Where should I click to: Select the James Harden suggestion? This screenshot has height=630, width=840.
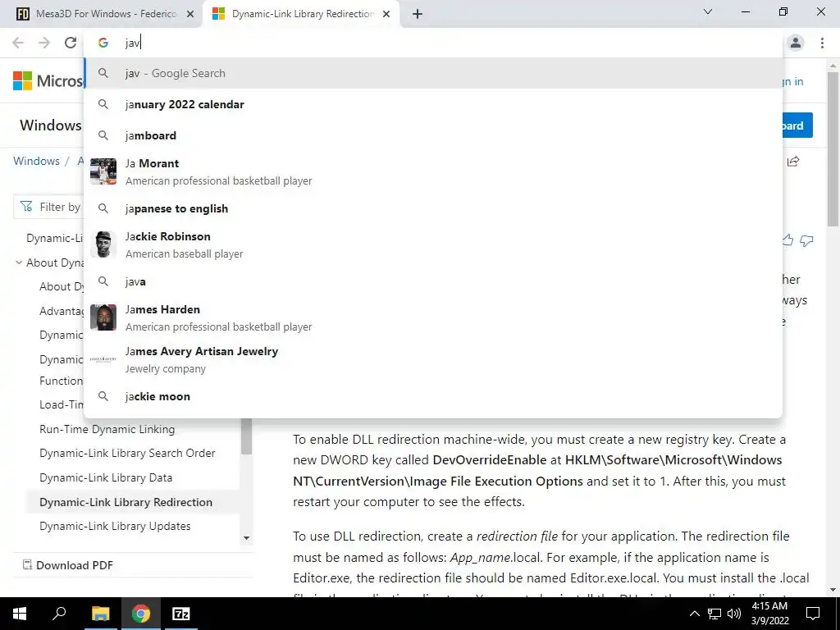pos(433,317)
